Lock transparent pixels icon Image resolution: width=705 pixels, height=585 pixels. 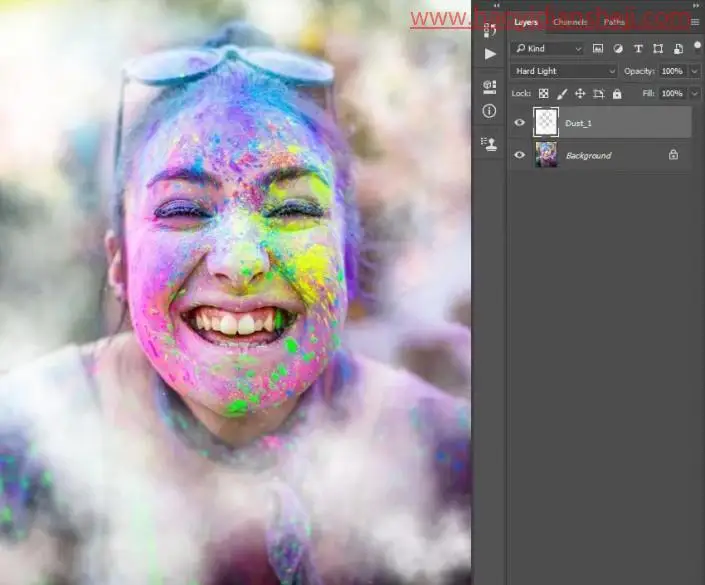point(544,94)
